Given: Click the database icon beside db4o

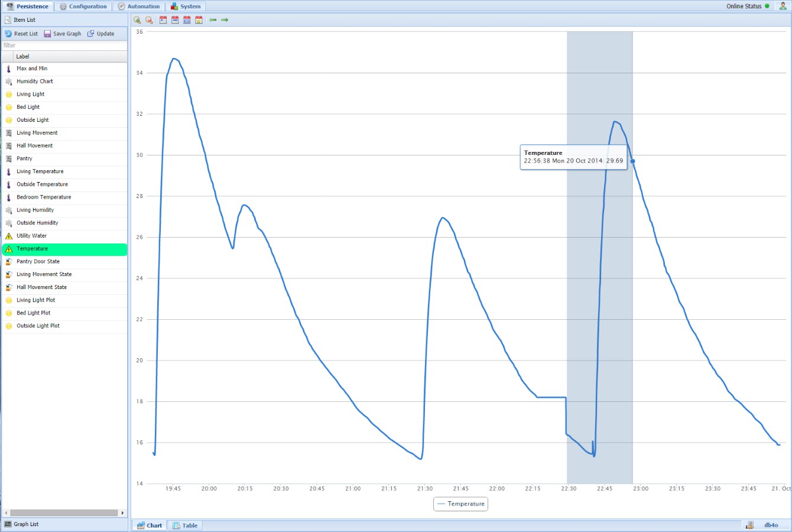Looking at the screenshot, I should coord(749,525).
